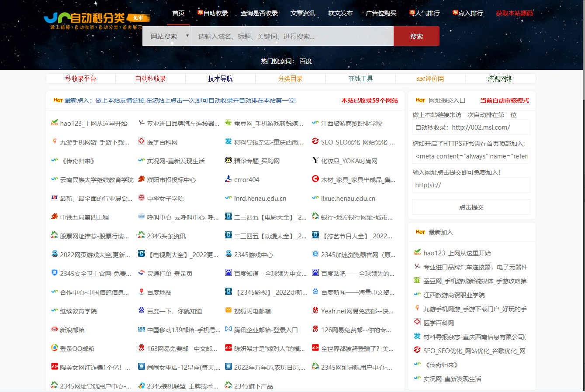Screen dimensions: 585x392
Task: Click the 2345装机联盟 favicon
Action: (142, 386)
